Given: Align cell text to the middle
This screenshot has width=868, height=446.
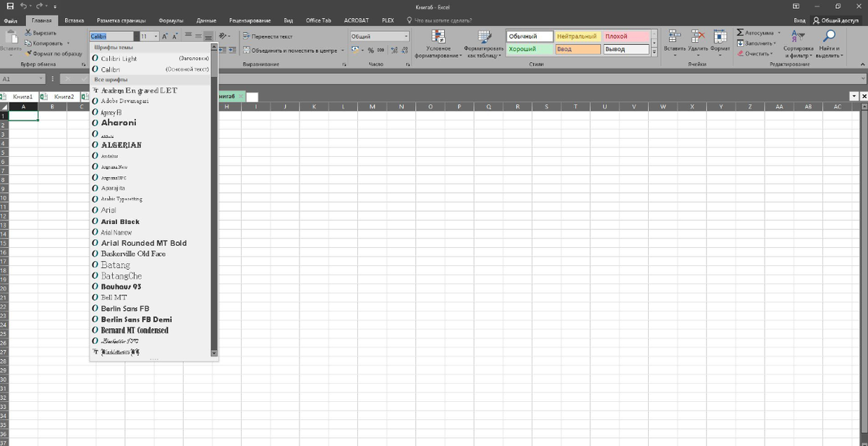Looking at the screenshot, I should click(x=198, y=35).
